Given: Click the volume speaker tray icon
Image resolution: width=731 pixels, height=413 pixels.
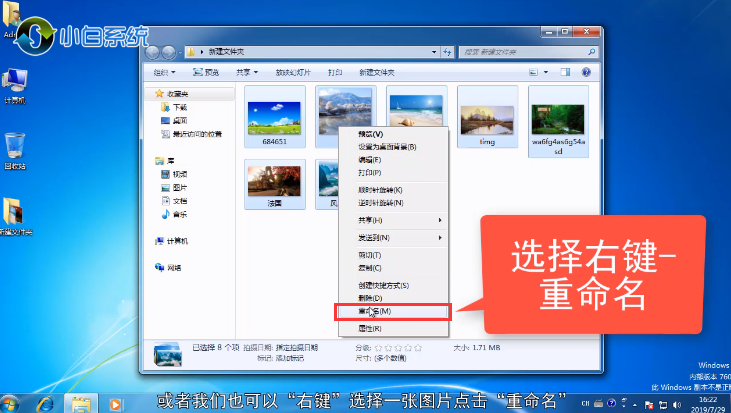Looking at the screenshot, I should pos(676,405).
